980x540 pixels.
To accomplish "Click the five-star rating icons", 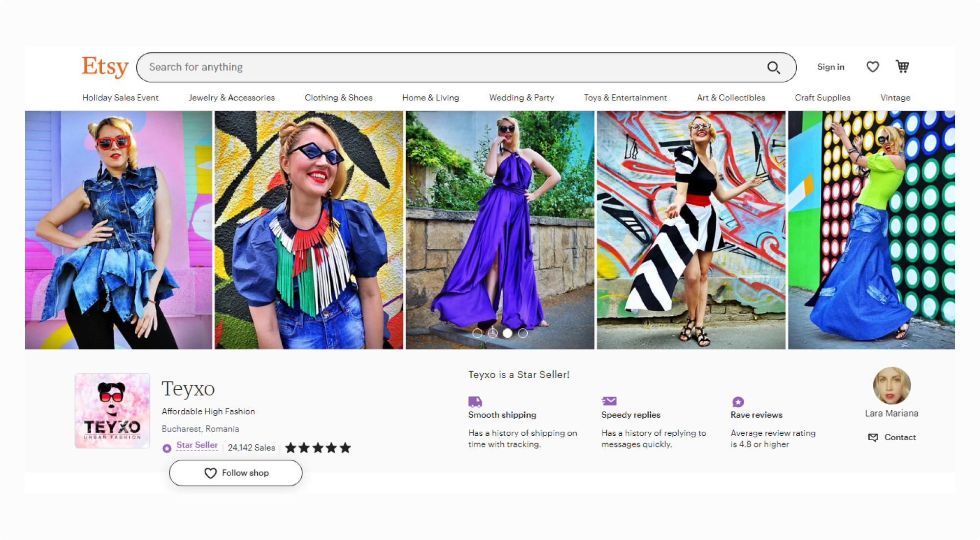I will [318, 447].
